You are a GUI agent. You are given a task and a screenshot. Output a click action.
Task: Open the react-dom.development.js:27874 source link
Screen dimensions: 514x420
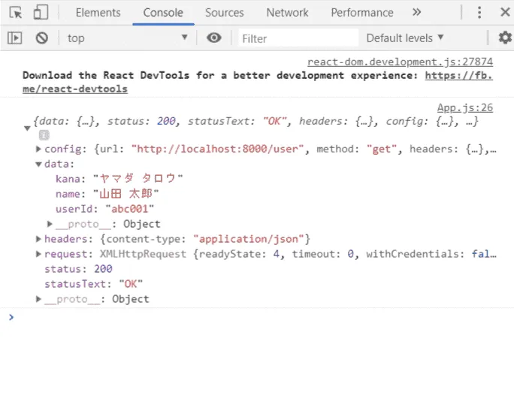[400, 62]
